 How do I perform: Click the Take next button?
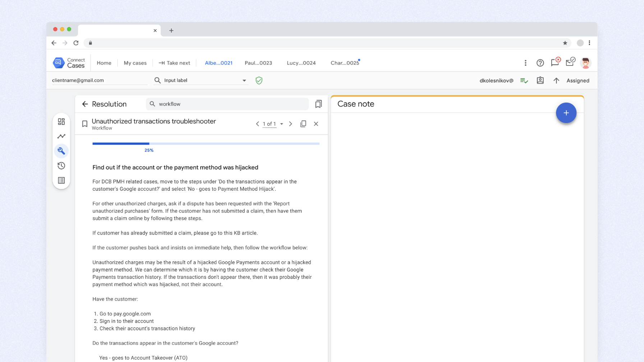[x=175, y=63]
